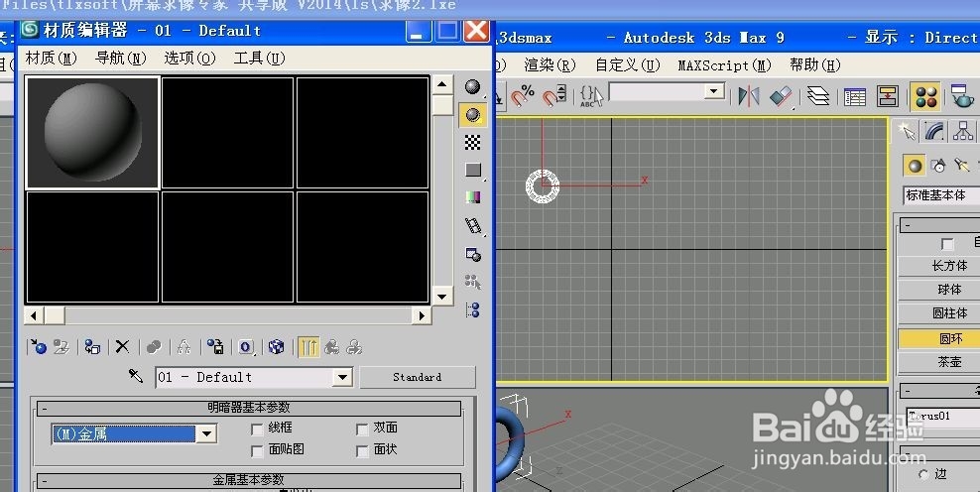Open the (M)金属 shader type dropdown
Screen dimensions: 980x492
(x=206, y=433)
